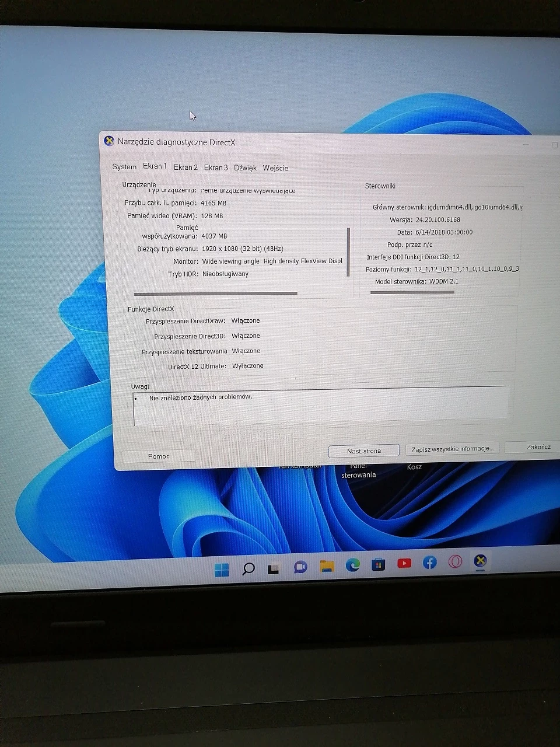Open File Explorer from taskbar

pos(325,567)
